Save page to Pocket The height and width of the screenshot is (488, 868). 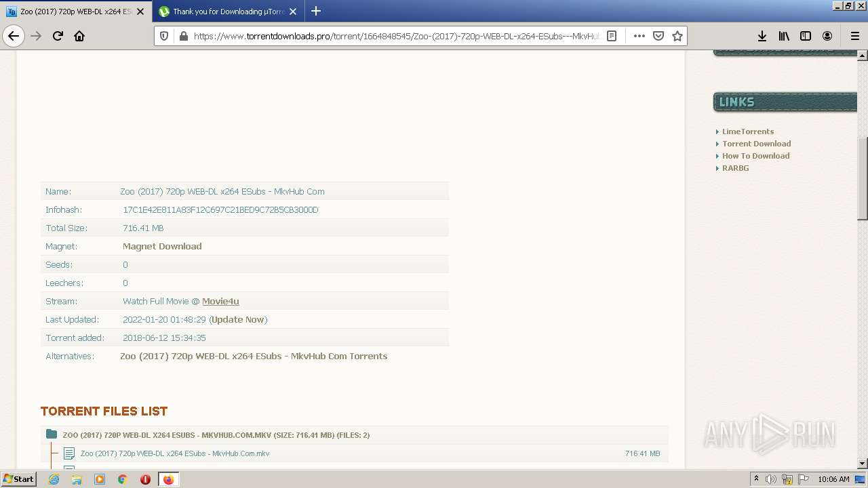pos(658,36)
